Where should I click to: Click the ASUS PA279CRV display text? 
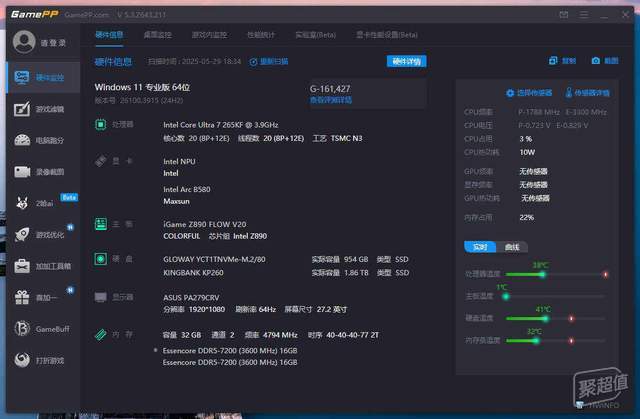click(x=191, y=297)
